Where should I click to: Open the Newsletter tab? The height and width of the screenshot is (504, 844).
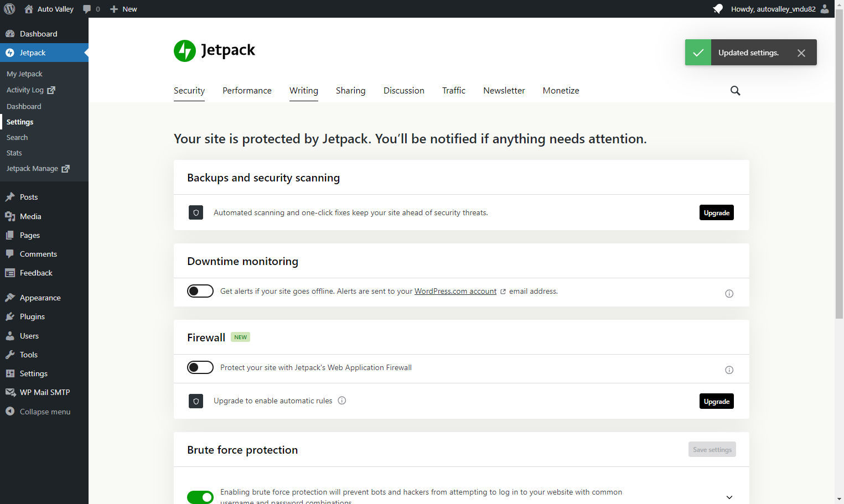coord(504,91)
